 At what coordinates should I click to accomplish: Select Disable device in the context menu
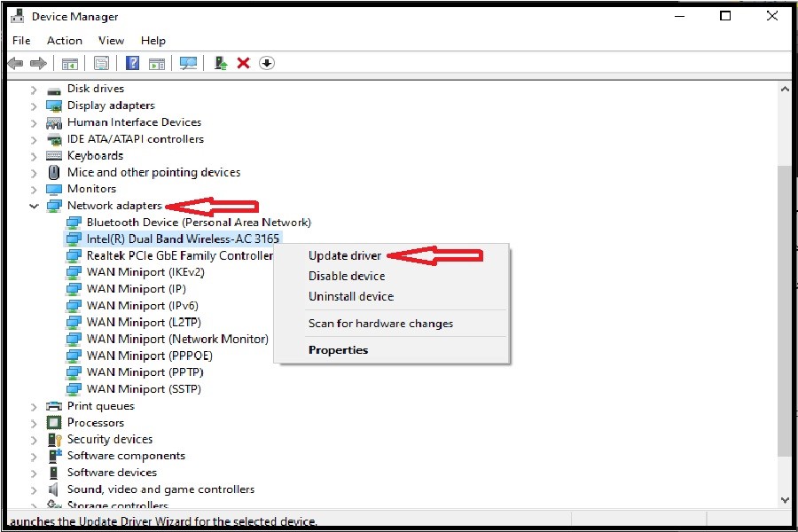click(347, 276)
